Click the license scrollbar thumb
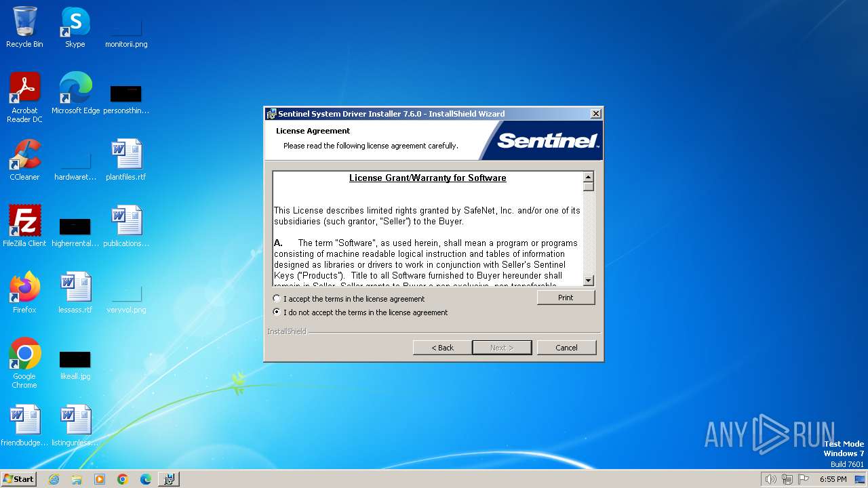The image size is (868, 488). tap(588, 186)
